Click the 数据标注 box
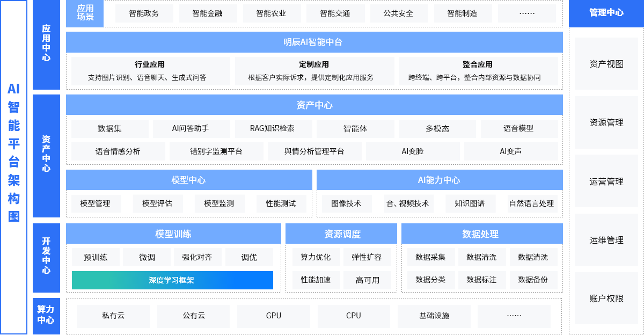The image size is (644, 335). point(481,280)
